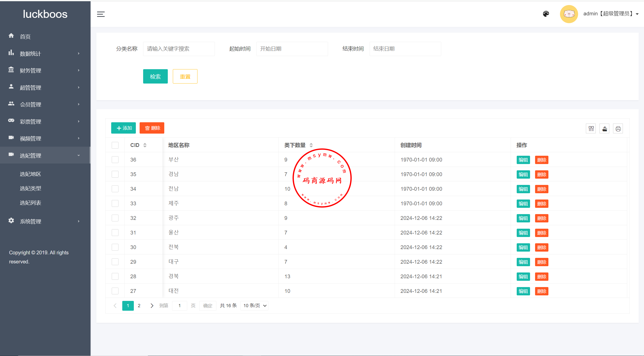Click 编辑 for the CID 27 row
This screenshot has height=356, width=644.
(523, 291)
